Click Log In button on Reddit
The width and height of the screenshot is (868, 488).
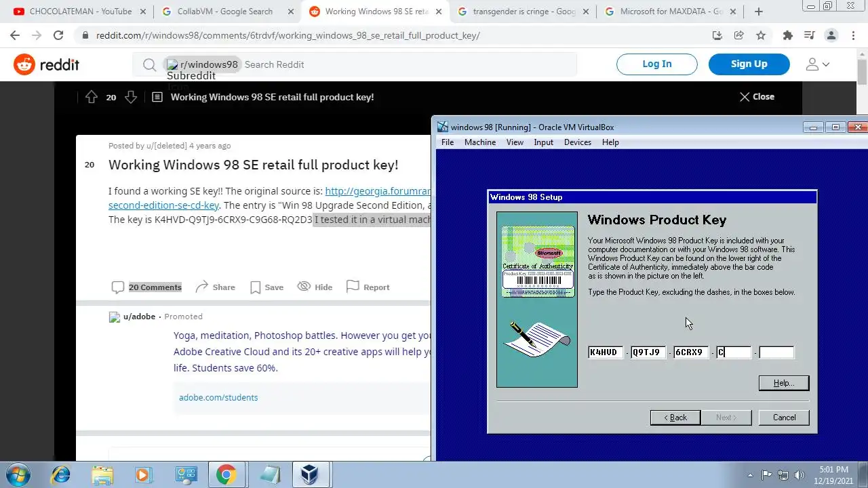656,64
